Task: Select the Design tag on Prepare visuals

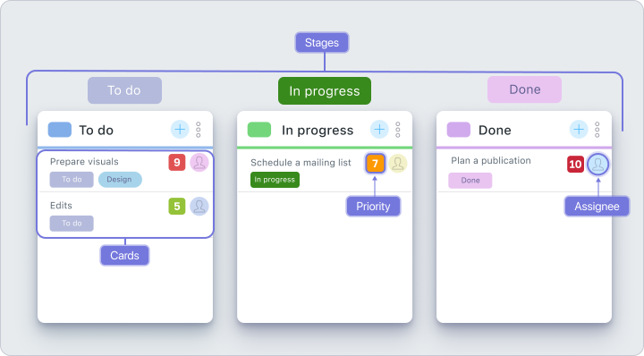Action: (120, 180)
